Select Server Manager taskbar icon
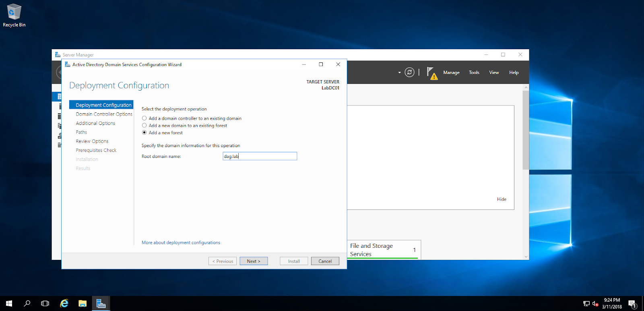Image resolution: width=644 pixels, height=311 pixels. coord(101,303)
